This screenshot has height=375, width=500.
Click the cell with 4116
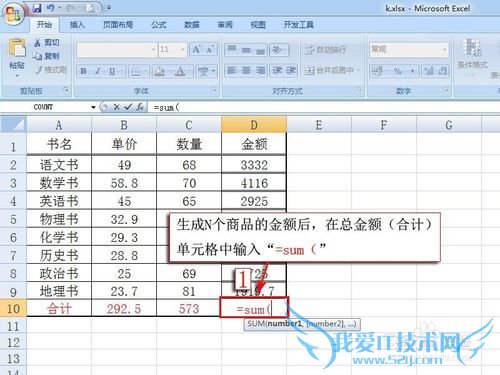[x=254, y=183]
